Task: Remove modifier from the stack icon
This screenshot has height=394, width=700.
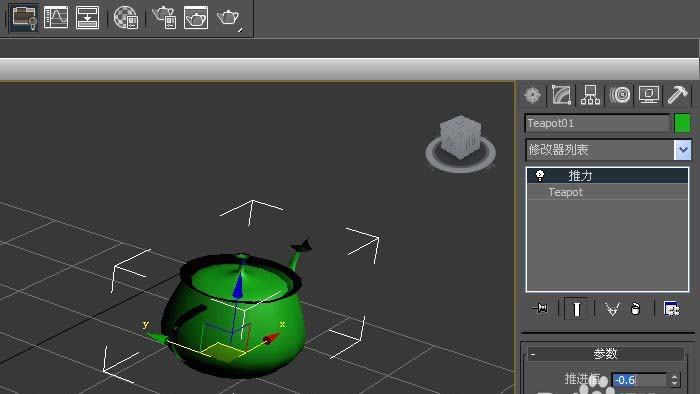Action: click(635, 308)
